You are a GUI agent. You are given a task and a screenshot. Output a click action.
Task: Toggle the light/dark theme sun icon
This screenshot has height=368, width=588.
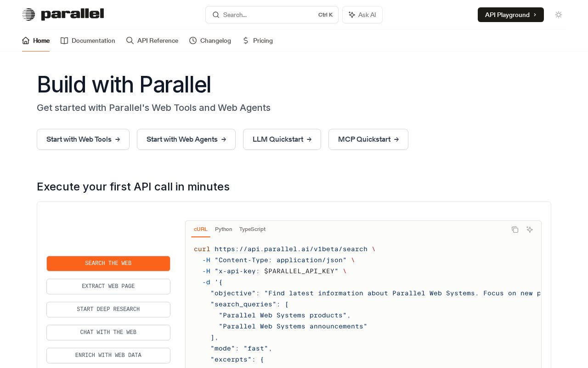point(559,15)
